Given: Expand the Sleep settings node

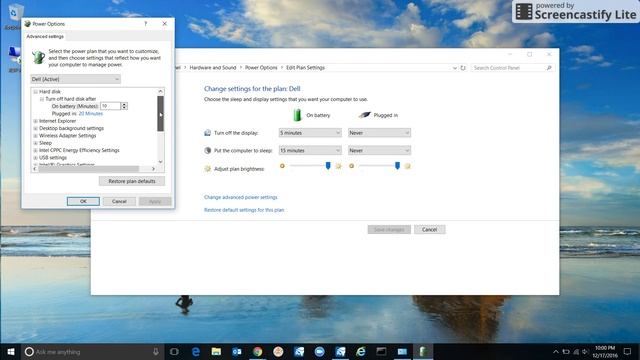Looking at the screenshot, I should (x=36, y=143).
